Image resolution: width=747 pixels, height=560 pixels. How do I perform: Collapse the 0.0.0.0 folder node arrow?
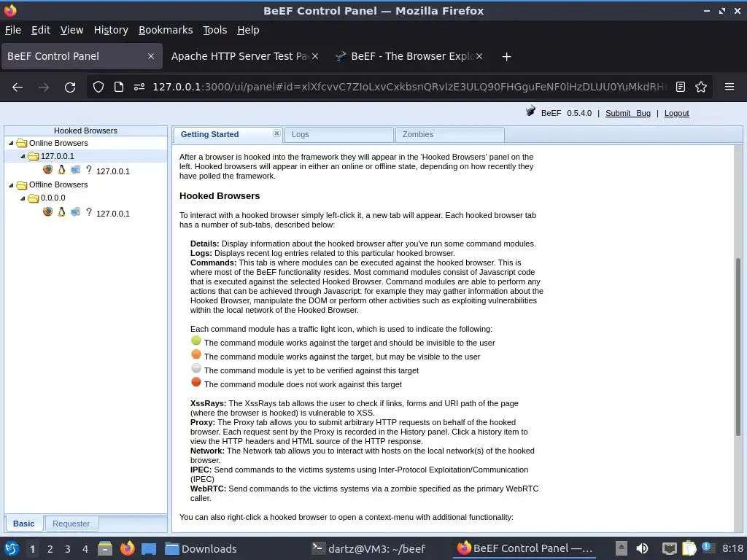[23, 198]
